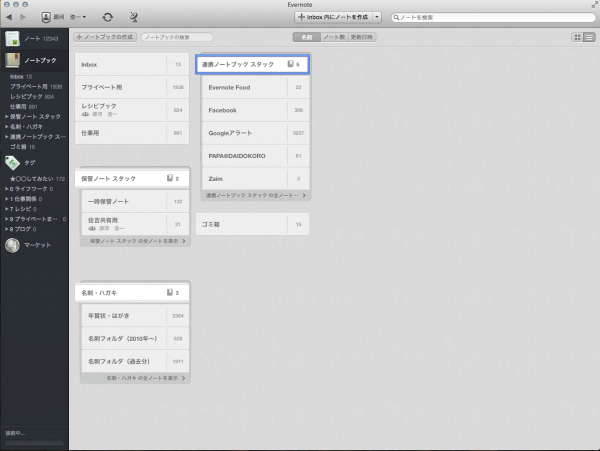600x451 pixels.
Task: Open the 住吉共有用 notebook
Action: click(x=135, y=224)
